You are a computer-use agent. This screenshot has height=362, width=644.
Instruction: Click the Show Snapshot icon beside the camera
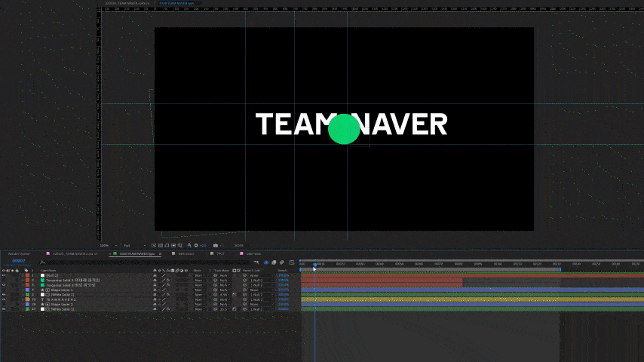tap(222, 245)
